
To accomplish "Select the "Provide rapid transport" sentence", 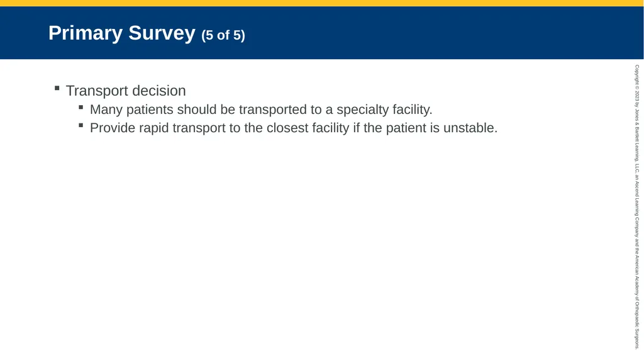I will click(x=294, y=128).
